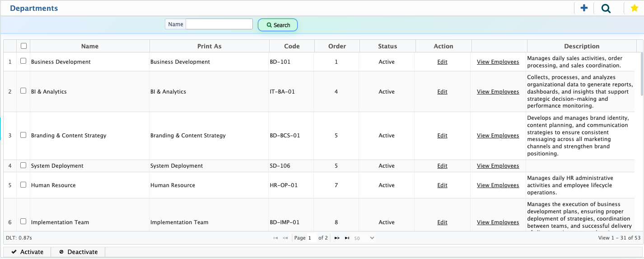Click the 'View 1 - 31 of 53' text
Image resolution: width=644 pixels, height=259 pixels.
click(x=619, y=238)
